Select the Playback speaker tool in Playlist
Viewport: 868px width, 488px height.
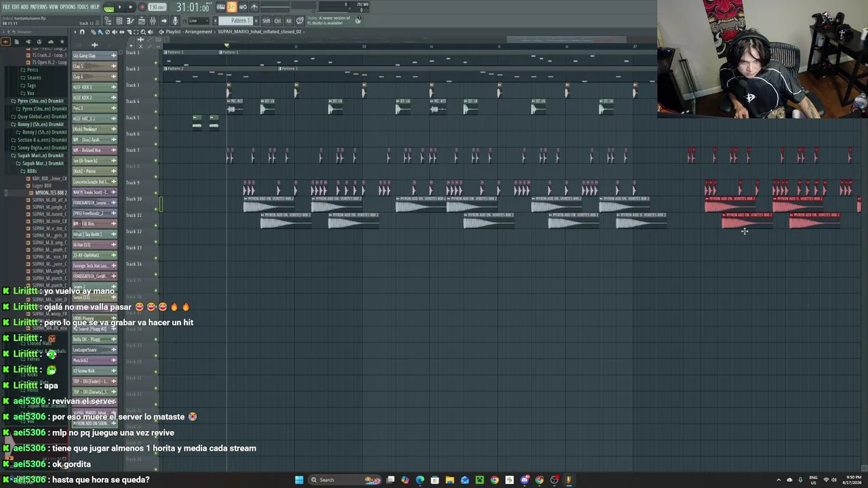tap(151, 32)
